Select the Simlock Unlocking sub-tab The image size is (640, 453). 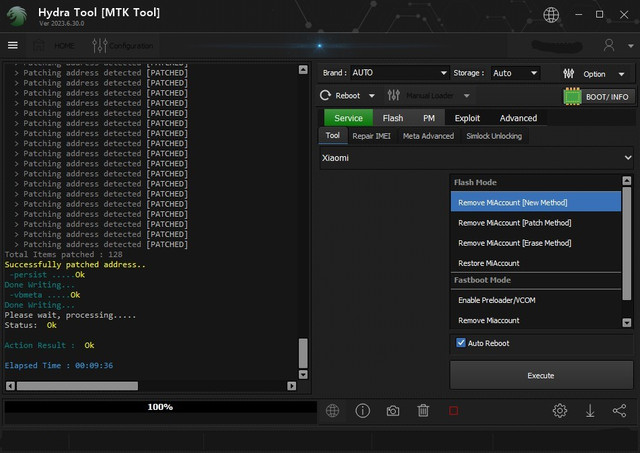(494, 136)
